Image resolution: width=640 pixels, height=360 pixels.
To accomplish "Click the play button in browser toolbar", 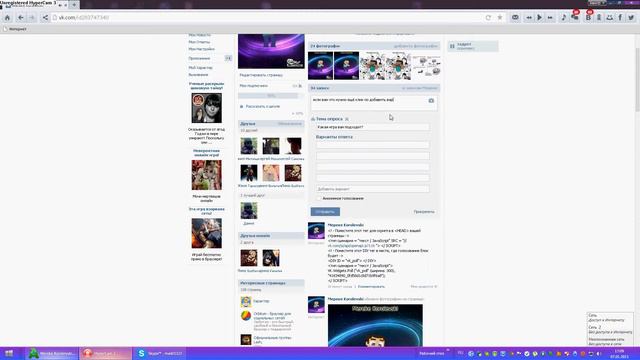I will click(540, 18).
